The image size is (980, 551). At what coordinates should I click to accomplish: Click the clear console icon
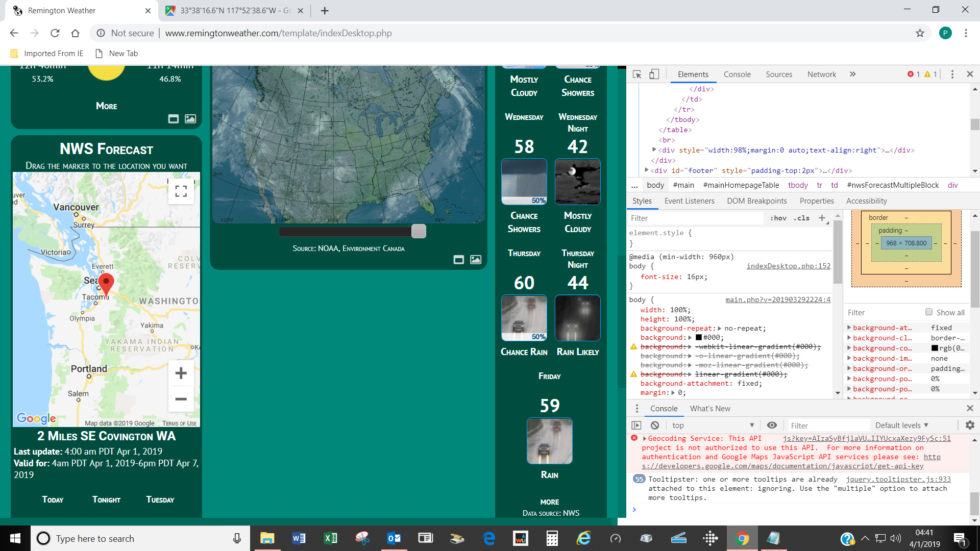(655, 425)
